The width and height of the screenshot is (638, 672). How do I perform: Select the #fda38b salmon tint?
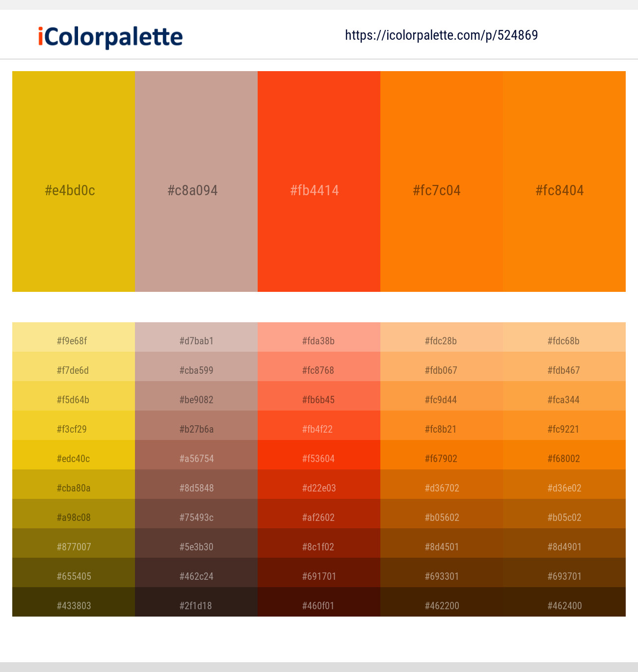pyautogui.click(x=319, y=337)
